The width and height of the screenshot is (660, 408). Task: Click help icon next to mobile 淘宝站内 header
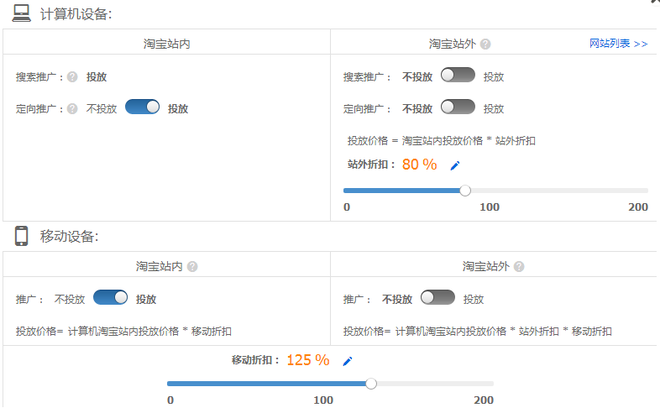pos(192,267)
